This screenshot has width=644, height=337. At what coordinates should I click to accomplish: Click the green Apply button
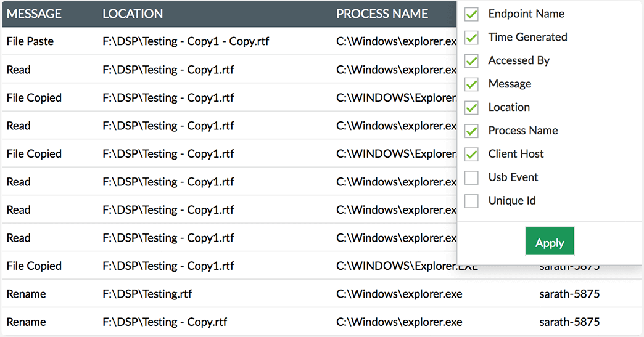[550, 242]
